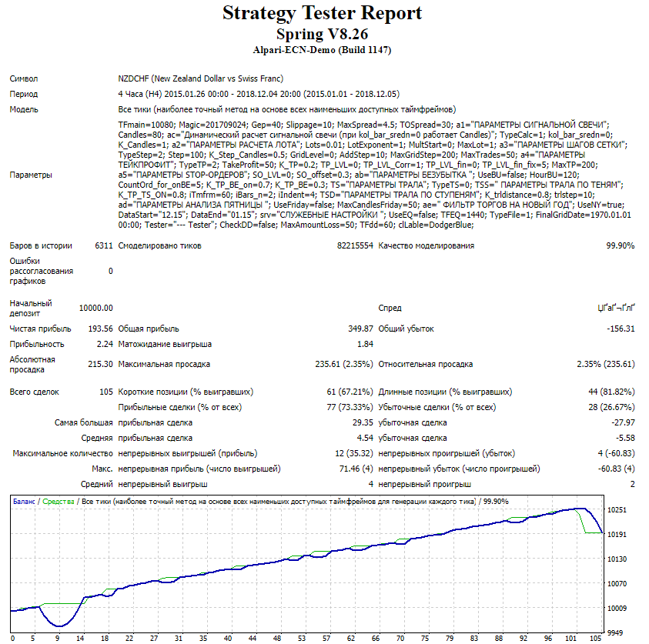This screenshot has height=644, width=649.
Task: Click the 10251 label on chart's vertical axis
Action: tap(618, 510)
